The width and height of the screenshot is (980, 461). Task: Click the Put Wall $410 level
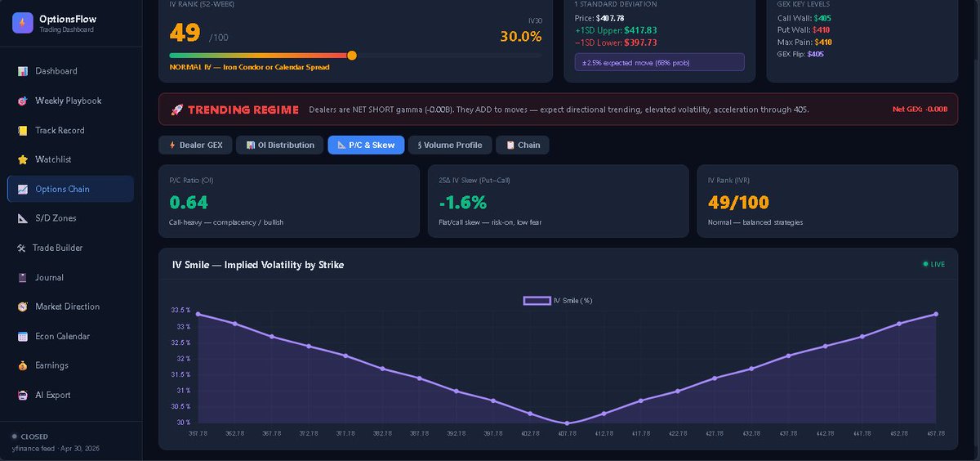click(x=822, y=29)
